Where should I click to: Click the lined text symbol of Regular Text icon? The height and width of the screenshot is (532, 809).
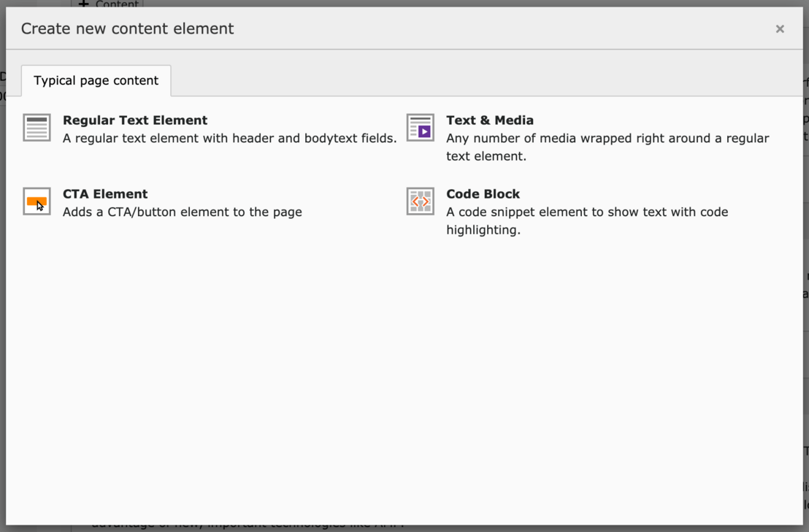pos(36,126)
